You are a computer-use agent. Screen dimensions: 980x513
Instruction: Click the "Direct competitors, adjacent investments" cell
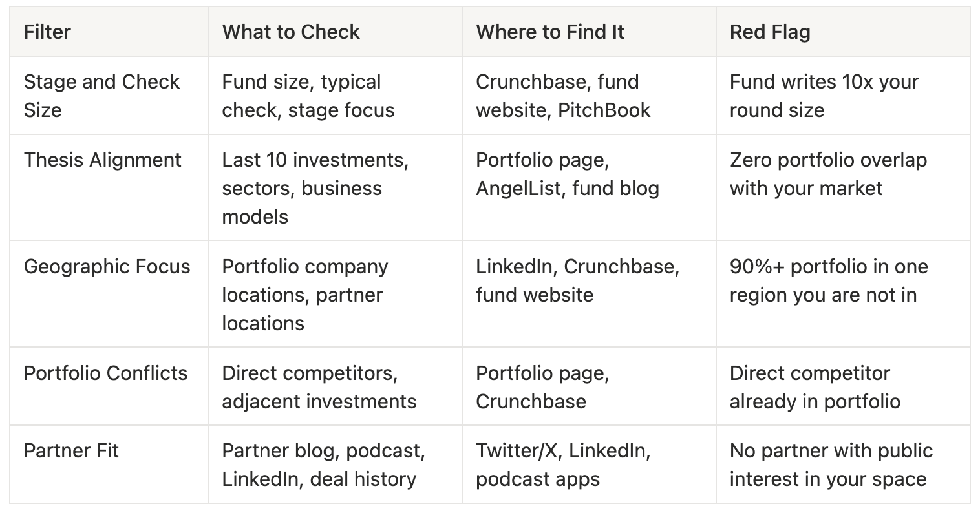319,388
